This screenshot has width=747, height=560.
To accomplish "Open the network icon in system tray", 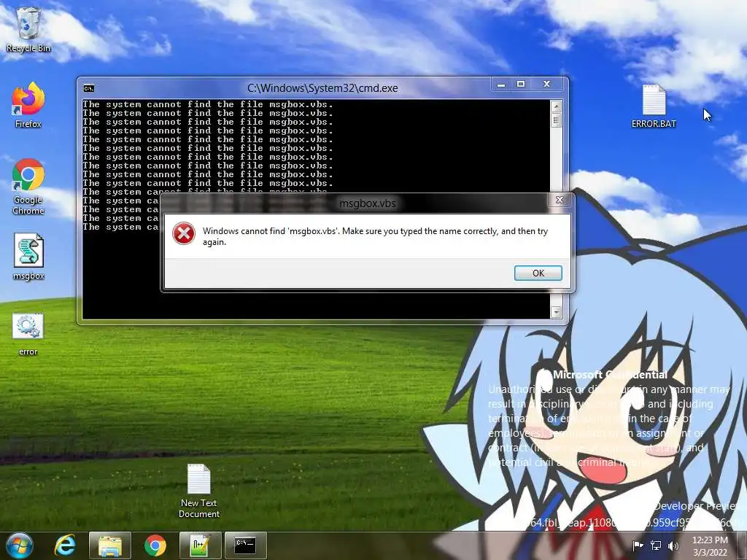I will pos(656,545).
